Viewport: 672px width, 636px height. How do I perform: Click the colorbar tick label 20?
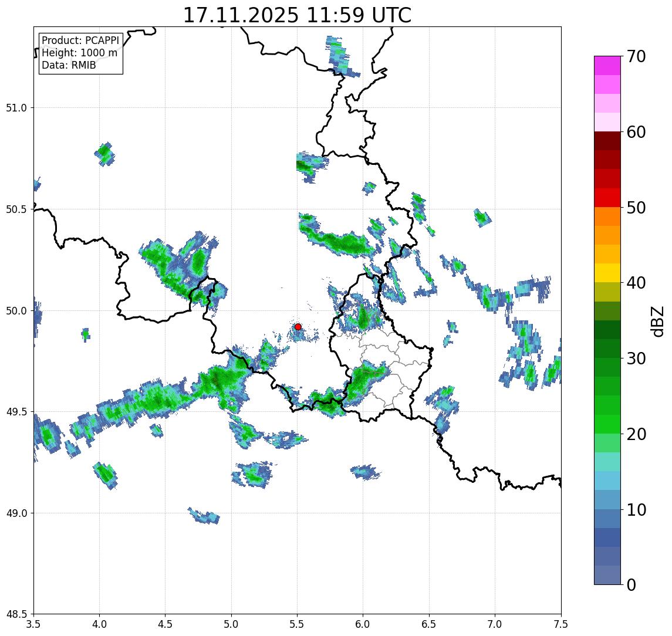tap(636, 434)
